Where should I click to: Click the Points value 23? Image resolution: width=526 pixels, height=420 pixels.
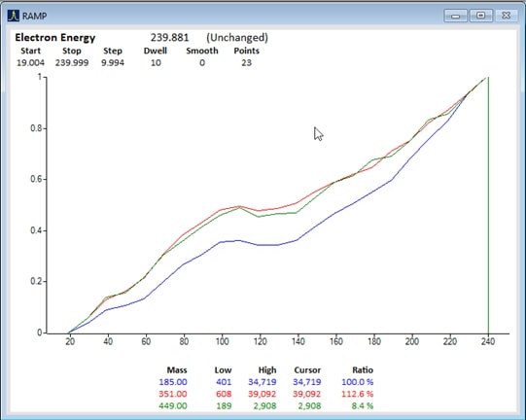247,63
